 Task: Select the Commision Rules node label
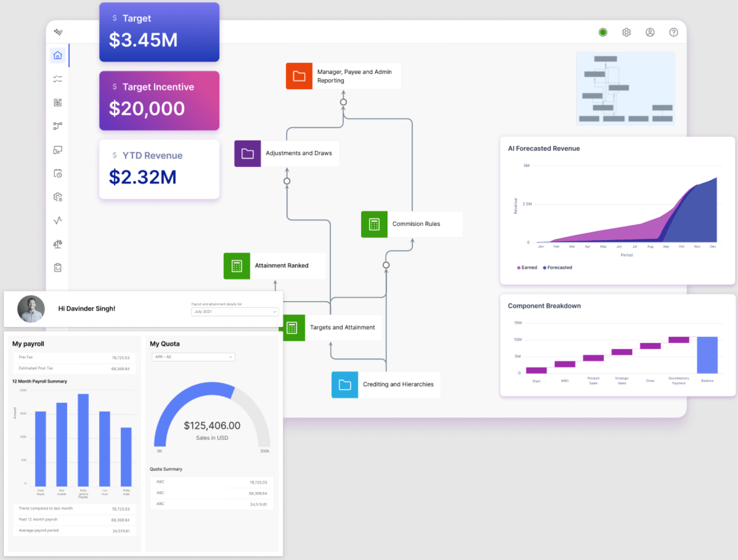[416, 224]
